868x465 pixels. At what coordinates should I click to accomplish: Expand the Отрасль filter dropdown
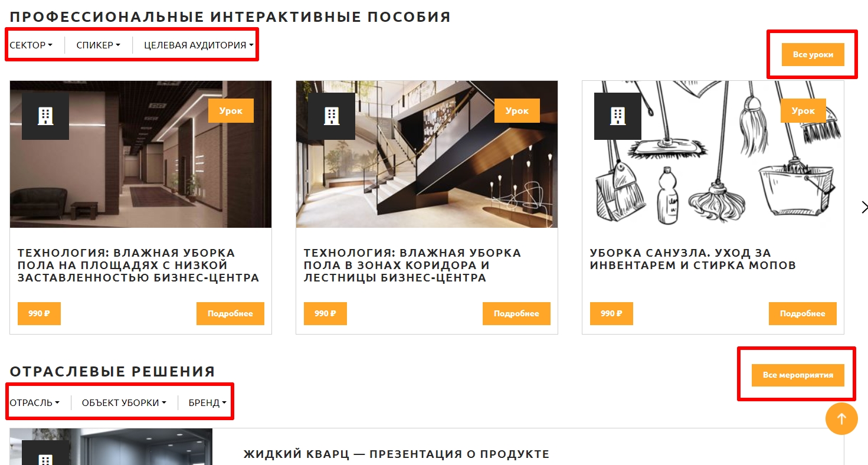click(x=35, y=403)
